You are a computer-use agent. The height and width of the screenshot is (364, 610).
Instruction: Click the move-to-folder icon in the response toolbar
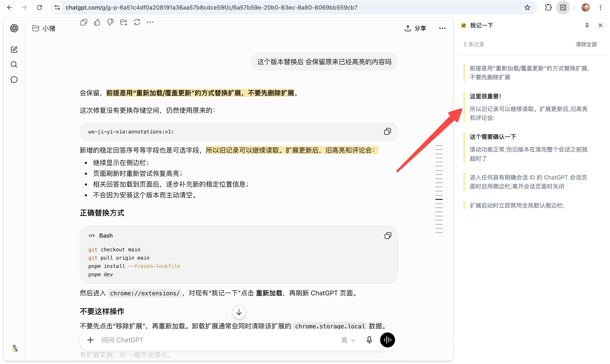[x=124, y=22]
